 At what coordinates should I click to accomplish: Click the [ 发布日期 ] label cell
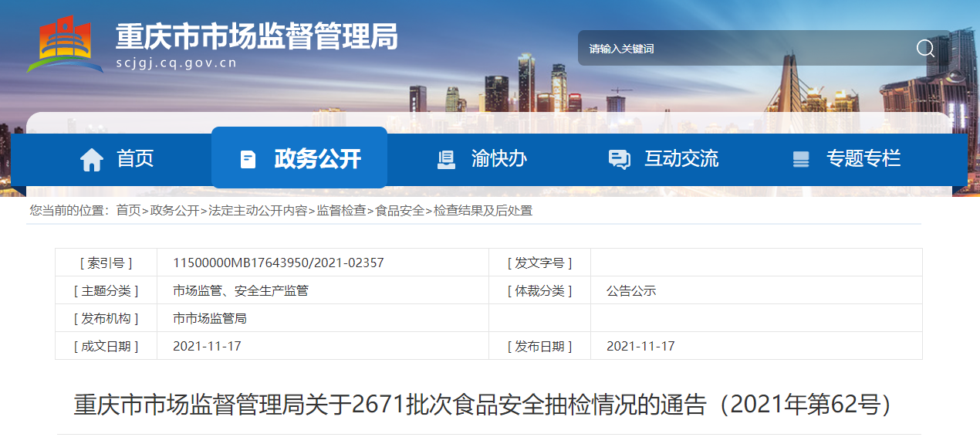[540, 346]
